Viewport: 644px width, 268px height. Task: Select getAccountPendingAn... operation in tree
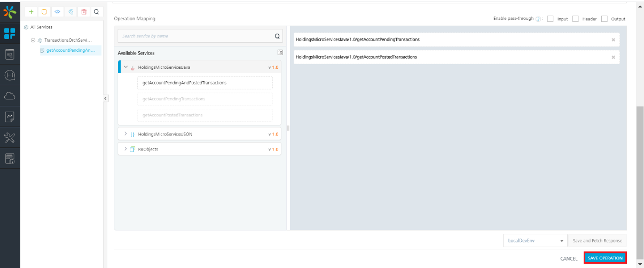point(70,50)
